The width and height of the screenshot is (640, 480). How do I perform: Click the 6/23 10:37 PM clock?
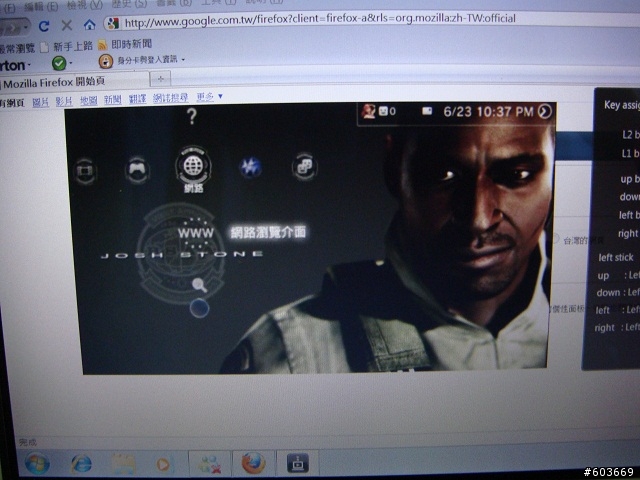tap(488, 112)
